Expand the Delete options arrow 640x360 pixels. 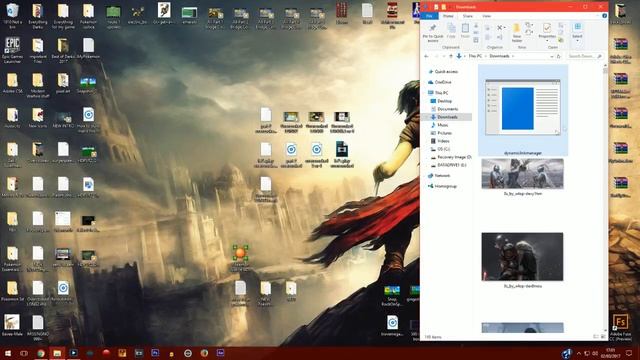pyautogui.click(x=504, y=28)
